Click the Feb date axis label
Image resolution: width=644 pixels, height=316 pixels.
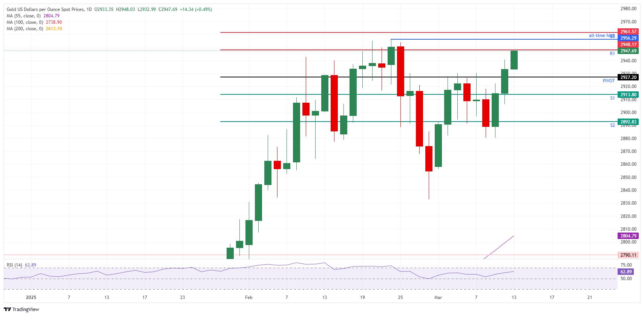(249, 298)
